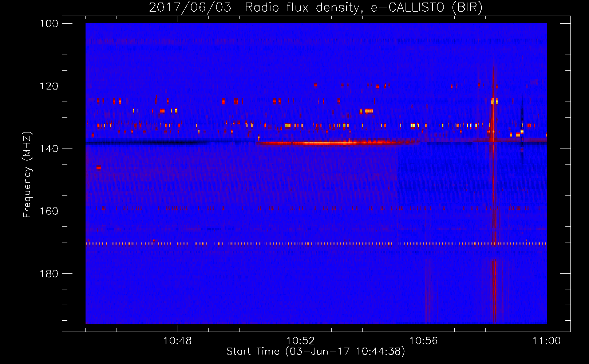Click the 10:56 time tick label
589x364 pixels.
424,341
